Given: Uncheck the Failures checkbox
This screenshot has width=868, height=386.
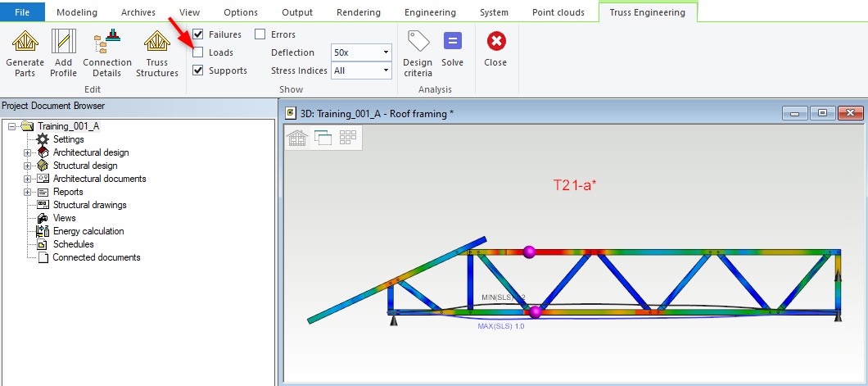Looking at the screenshot, I should tap(198, 34).
